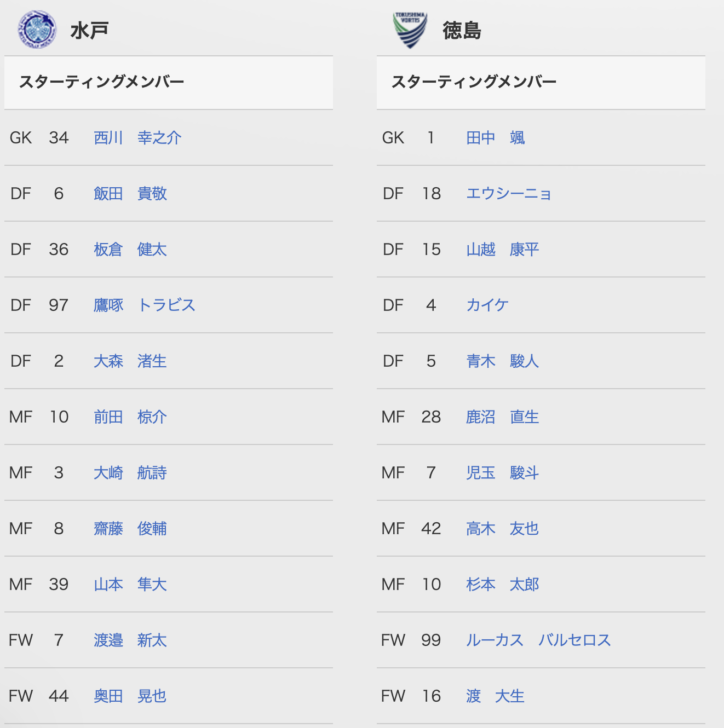
Task: Select defender 板倉 健太
Action: pyautogui.click(x=130, y=250)
